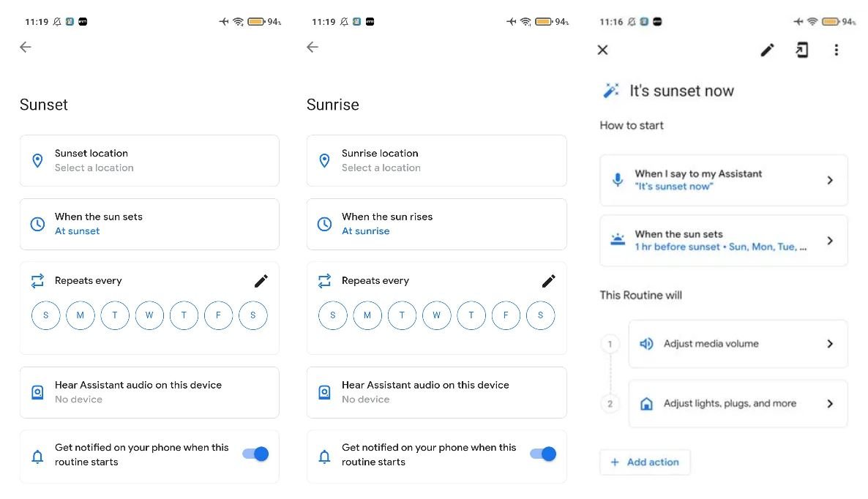Close the It's sunset now routine
Screen dimensions: 868x499
point(602,50)
